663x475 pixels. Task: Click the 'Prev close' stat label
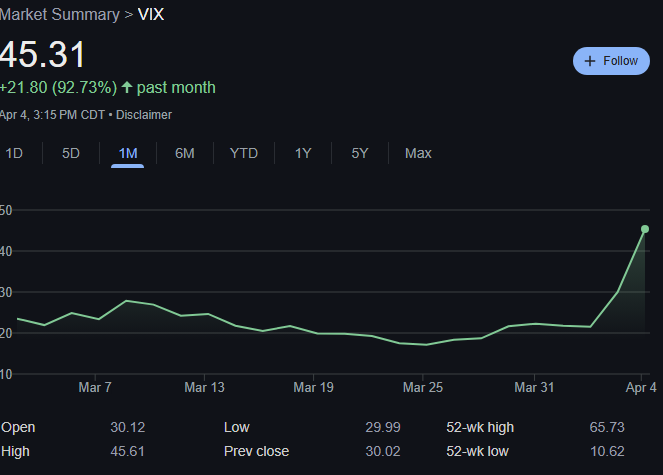256,451
